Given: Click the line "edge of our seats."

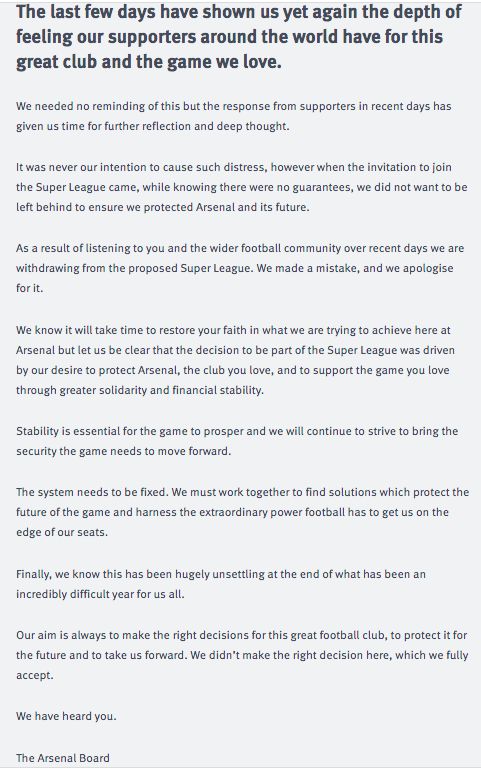Looking at the screenshot, I should coord(62,533).
